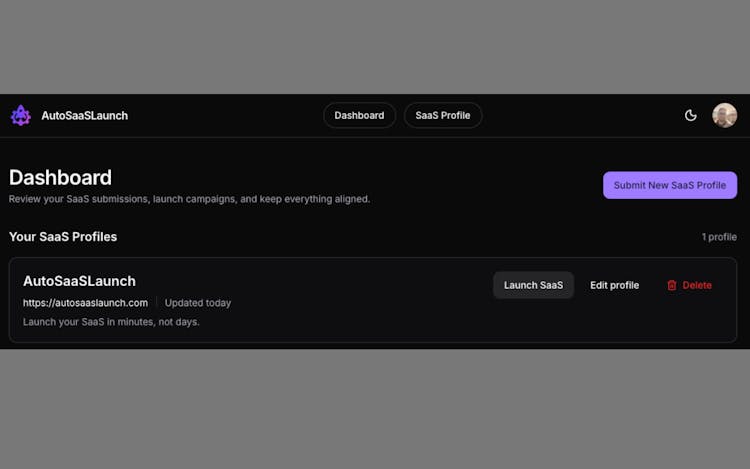Select the AutoSaaSLaunch profile card title

click(x=79, y=281)
